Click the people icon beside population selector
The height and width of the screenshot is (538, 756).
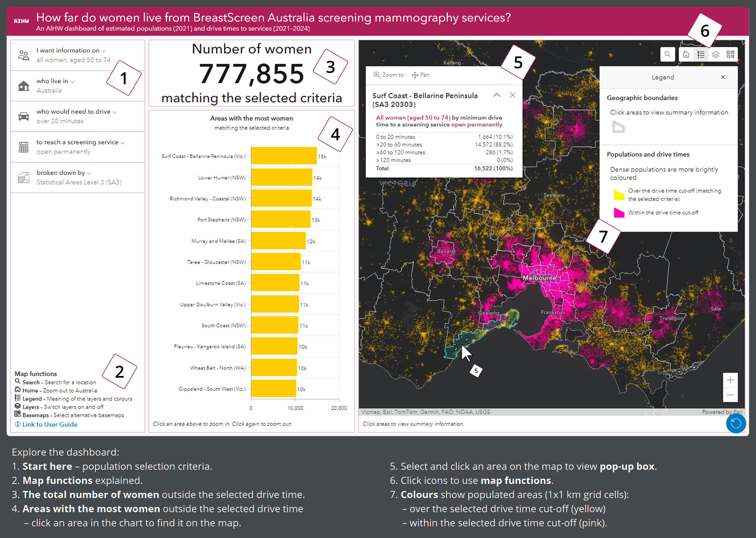[24, 55]
